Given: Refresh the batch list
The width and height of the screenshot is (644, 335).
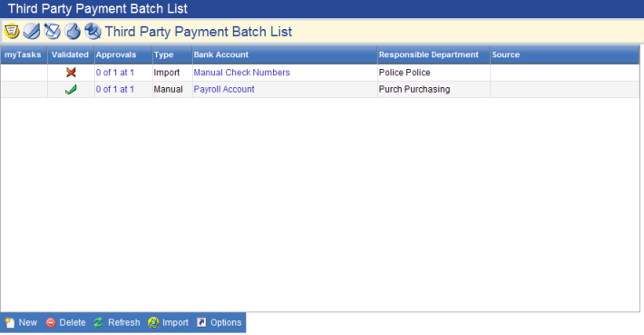Looking at the screenshot, I should click(x=117, y=322).
